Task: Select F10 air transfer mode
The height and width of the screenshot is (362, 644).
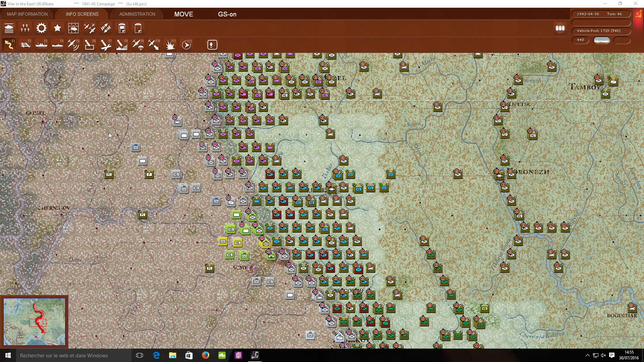Action: point(154,45)
